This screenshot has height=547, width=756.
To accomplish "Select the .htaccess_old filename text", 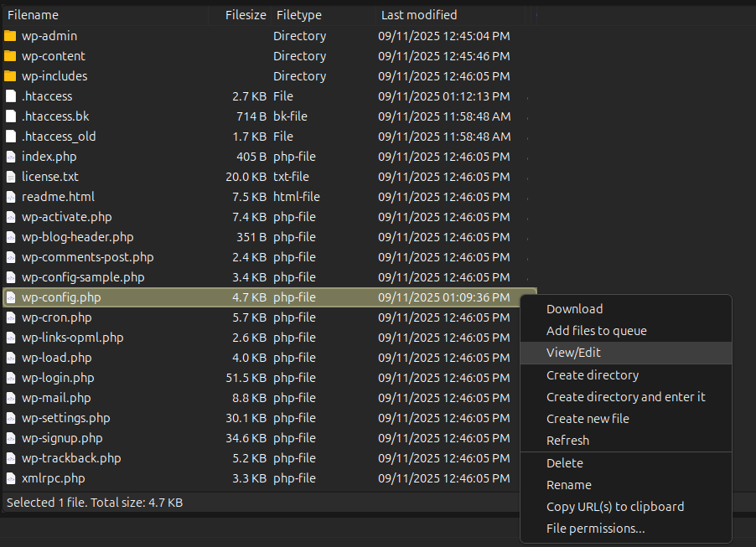I will 59,137.
